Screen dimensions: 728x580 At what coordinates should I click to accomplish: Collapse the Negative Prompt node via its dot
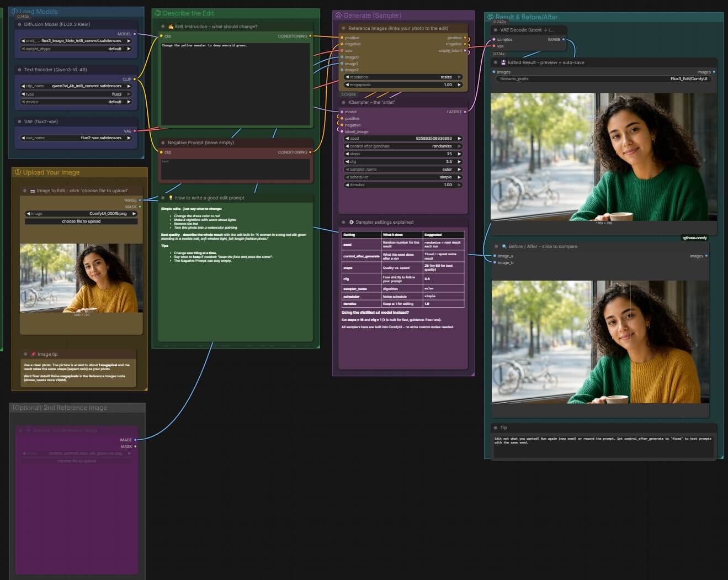tap(163, 143)
